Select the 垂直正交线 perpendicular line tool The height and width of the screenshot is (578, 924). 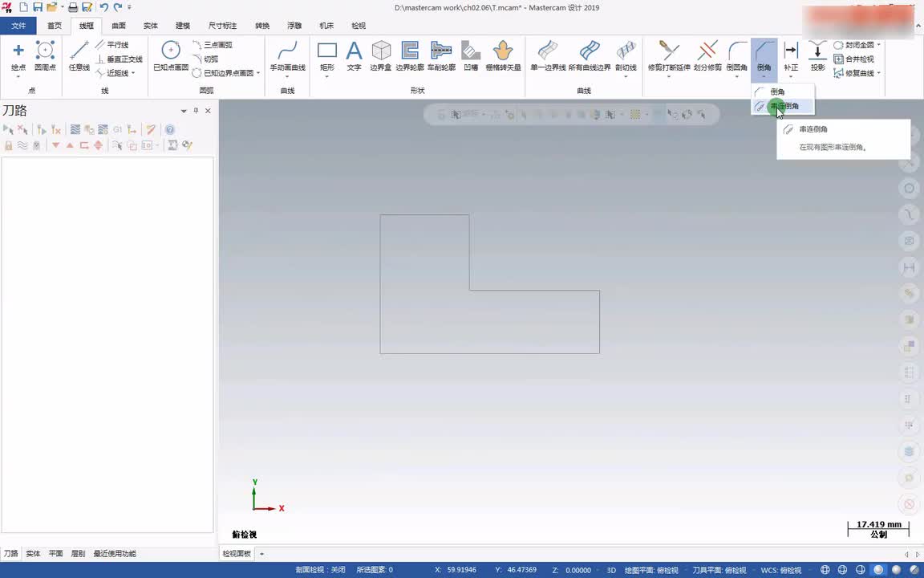pos(119,59)
